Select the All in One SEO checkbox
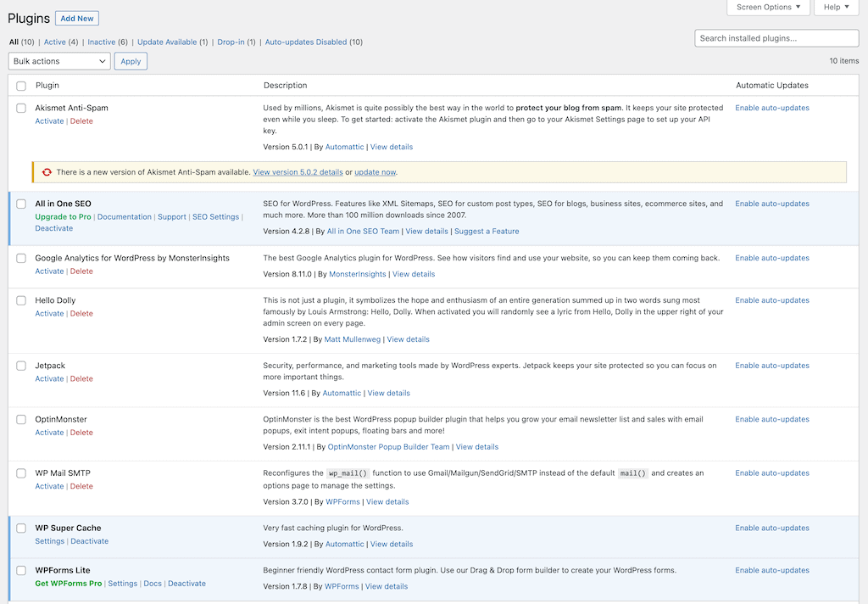Viewport: 868px width, 604px height. (x=21, y=204)
